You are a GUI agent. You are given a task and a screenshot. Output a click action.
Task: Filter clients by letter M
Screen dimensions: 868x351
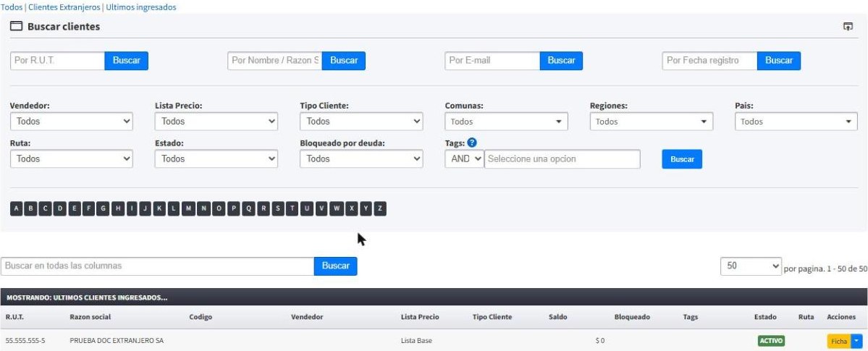(189, 208)
